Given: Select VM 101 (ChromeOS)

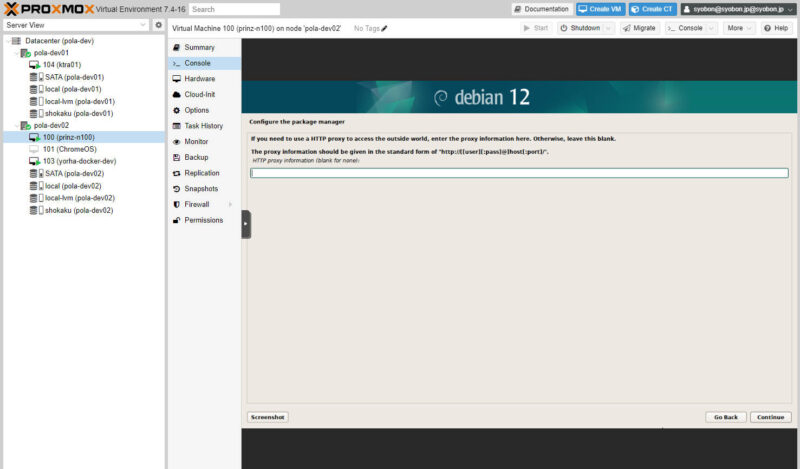Looking at the screenshot, I should click(x=69, y=149).
